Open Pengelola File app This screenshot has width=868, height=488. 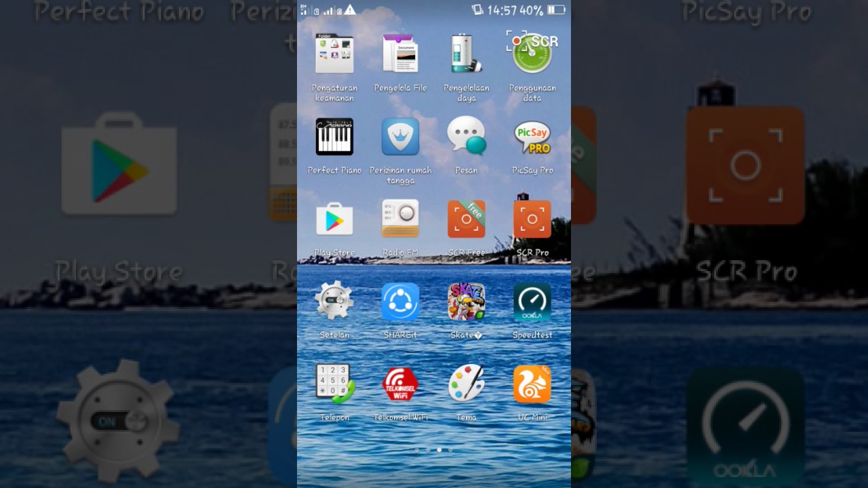pyautogui.click(x=400, y=54)
